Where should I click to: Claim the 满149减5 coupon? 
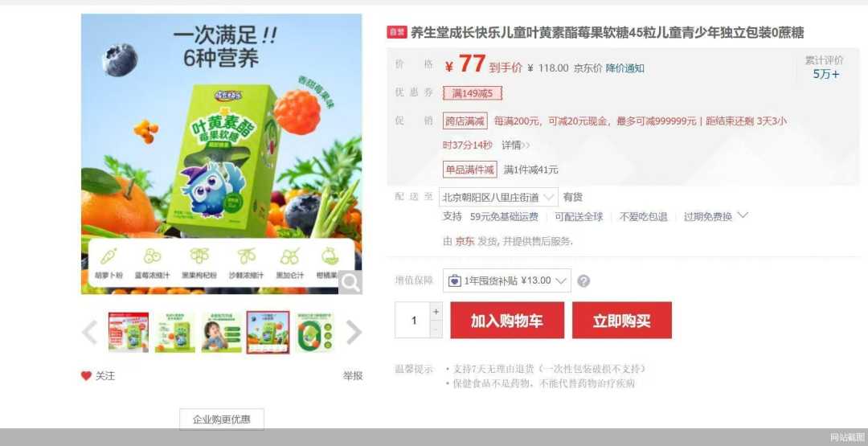point(473,93)
